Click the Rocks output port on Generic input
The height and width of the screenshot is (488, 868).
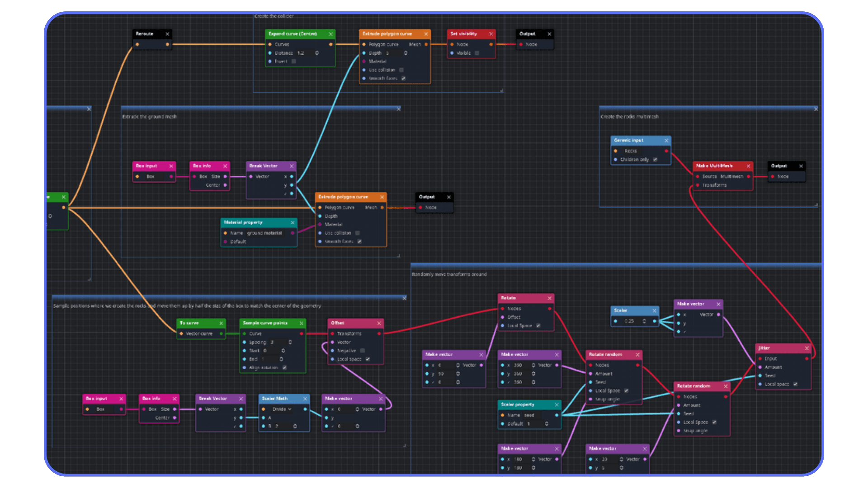(665, 151)
